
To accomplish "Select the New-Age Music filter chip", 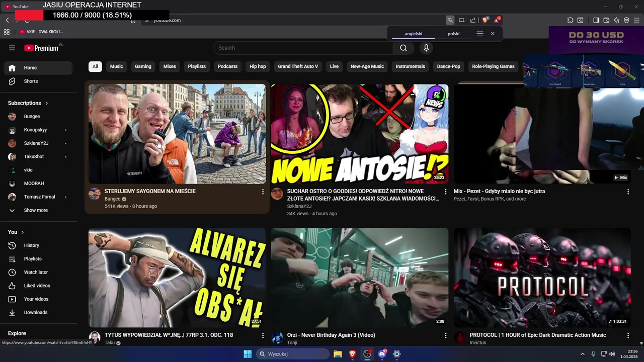I will pyautogui.click(x=367, y=66).
